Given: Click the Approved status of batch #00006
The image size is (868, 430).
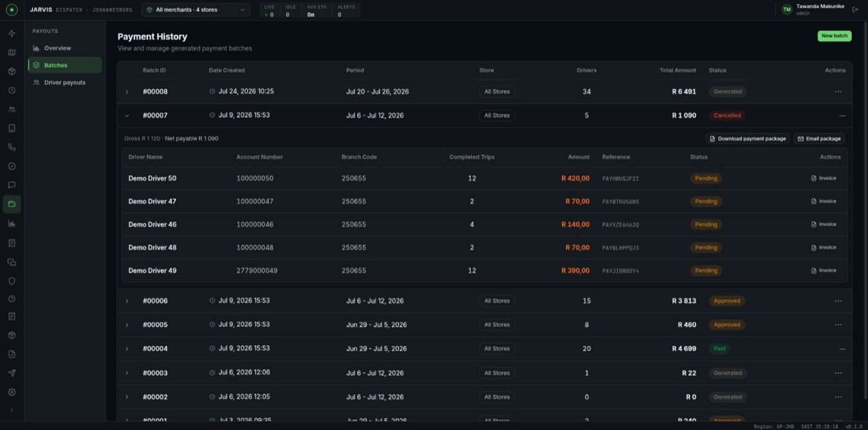Looking at the screenshot, I should tap(727, 301).
